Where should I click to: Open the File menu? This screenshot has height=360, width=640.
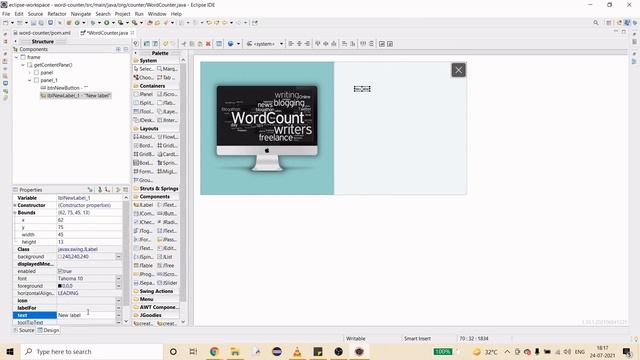tap(6, 14)
